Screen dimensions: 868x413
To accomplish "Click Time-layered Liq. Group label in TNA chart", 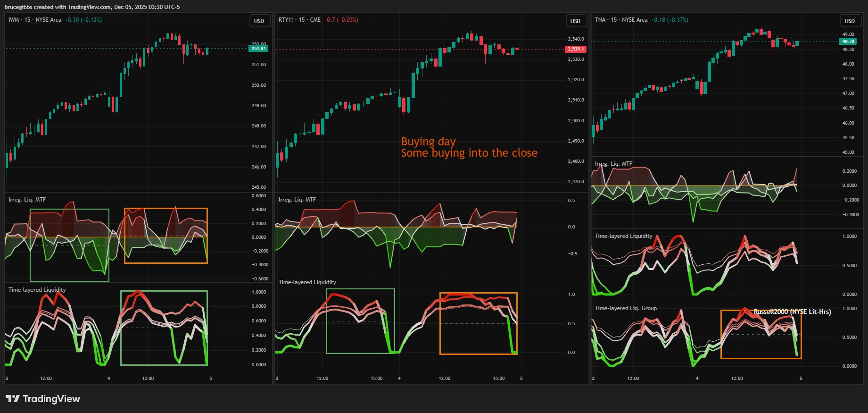I will [x=626, y=308].
